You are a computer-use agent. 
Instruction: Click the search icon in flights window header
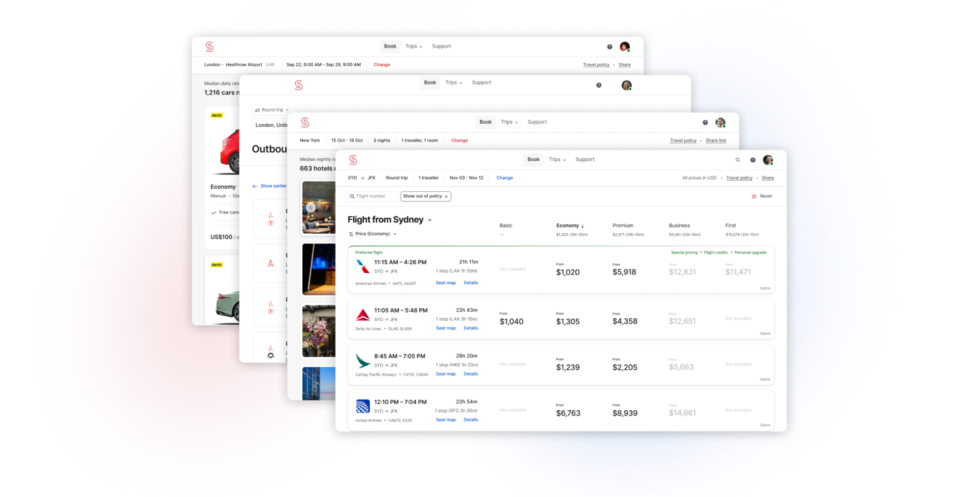click(x=737, y=160)
